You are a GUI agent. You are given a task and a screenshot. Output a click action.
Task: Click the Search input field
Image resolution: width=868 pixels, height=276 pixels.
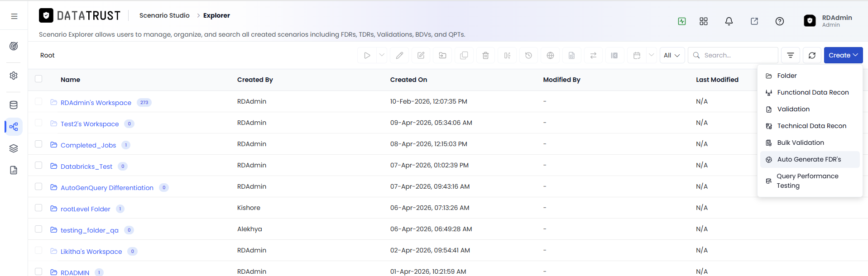coord(733,55)
